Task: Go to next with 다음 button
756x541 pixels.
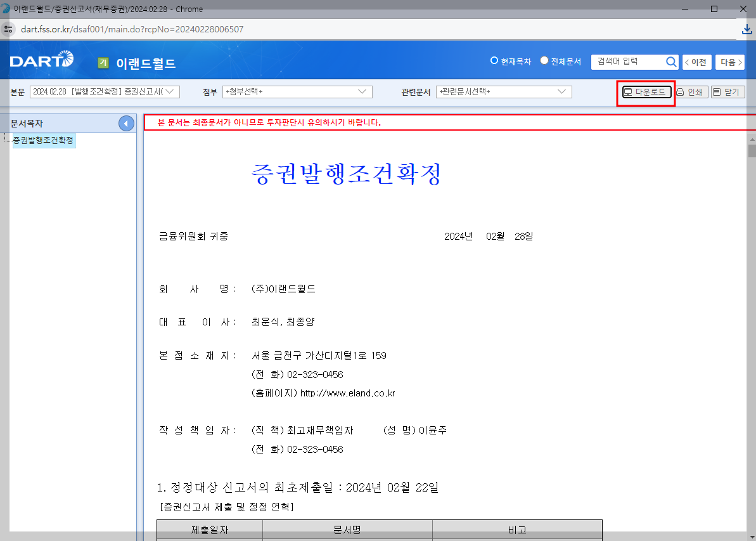Action: point(730,62)
